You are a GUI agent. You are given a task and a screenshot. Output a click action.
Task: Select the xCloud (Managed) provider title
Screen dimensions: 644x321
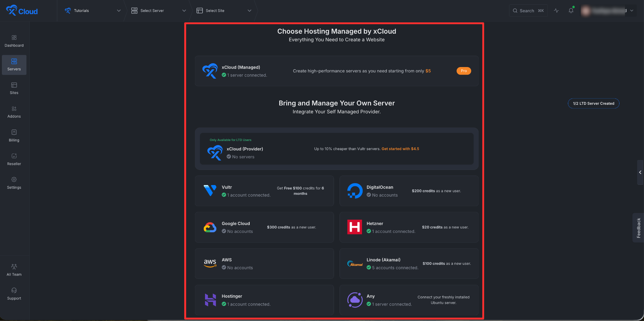tap(241, 67)
